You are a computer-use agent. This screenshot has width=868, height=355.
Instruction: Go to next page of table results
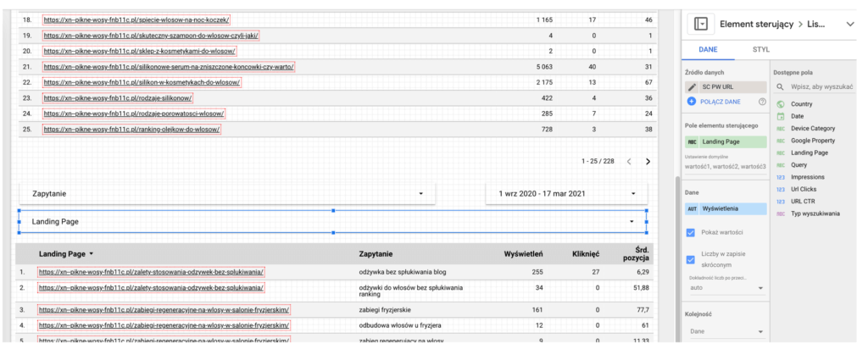pyautogui.click(x=648, y=161)
